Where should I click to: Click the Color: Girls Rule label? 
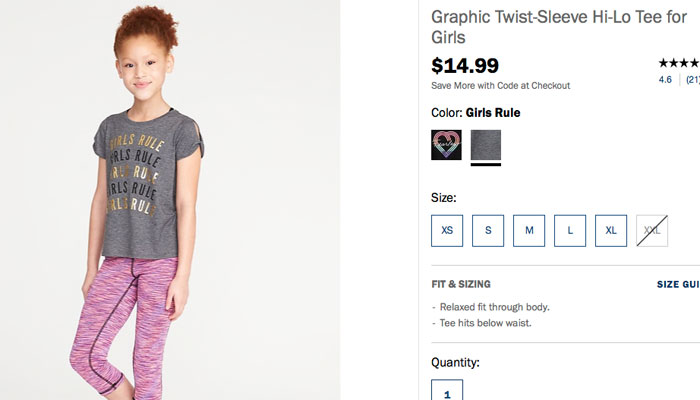(476, 113)
